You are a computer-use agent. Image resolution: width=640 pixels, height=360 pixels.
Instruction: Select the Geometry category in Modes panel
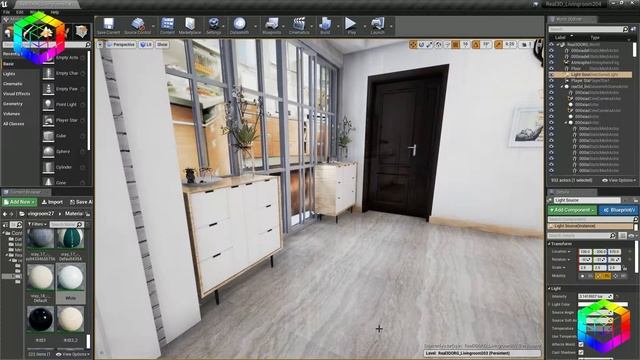pyautogui.click(x=13, y=104)
